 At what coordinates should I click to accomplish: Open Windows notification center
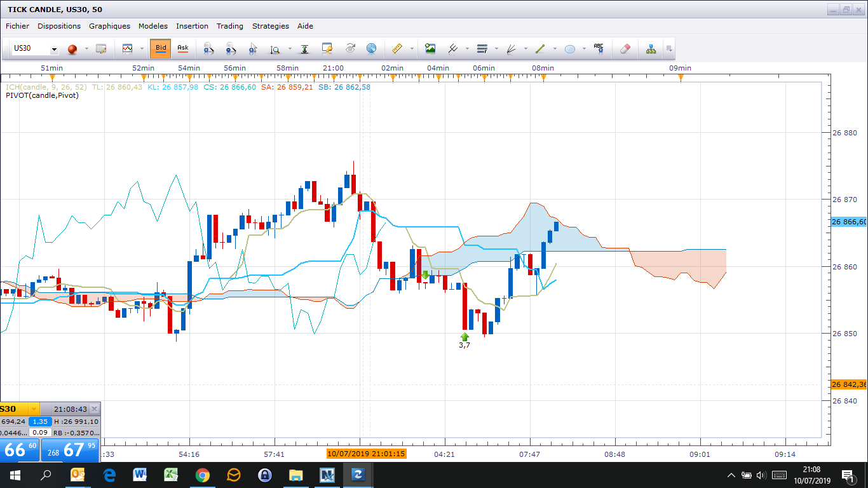click(x=848, y=475)
